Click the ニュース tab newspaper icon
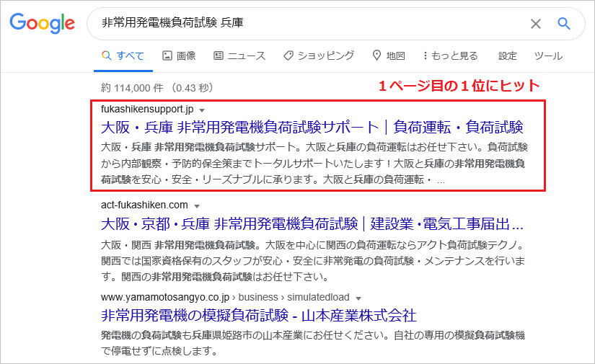595x364 pixels. pos(219,56)
